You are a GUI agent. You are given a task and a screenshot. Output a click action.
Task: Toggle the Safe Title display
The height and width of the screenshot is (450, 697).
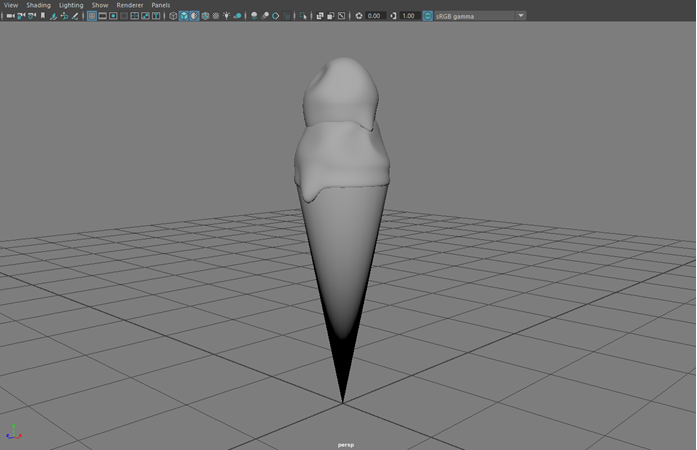click(x=156, y=16)
